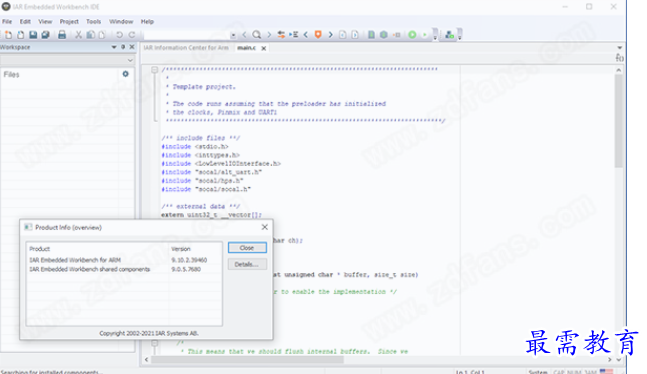This screenshot has width=647, height=374.
Task: Open the Files settings gear in Workspace
Action: tap(125, 74)
